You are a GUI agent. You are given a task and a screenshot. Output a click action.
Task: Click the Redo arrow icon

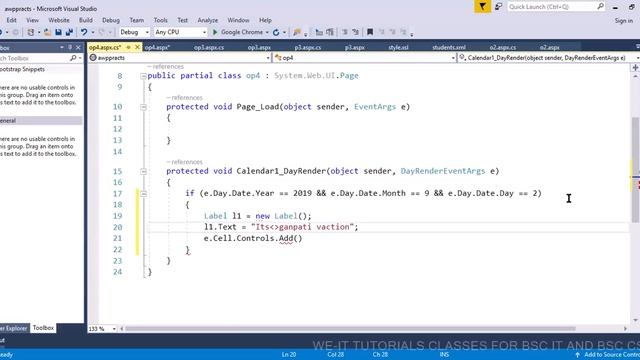(x=102, y=32)
